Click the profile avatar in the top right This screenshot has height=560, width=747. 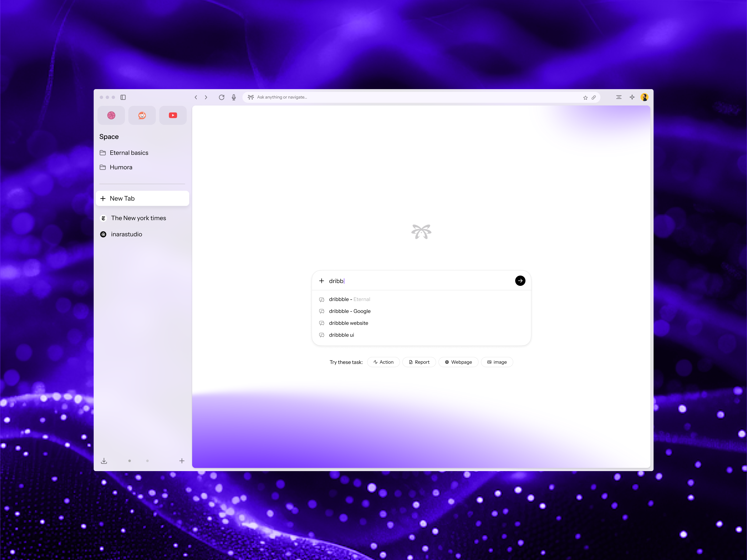645,97
